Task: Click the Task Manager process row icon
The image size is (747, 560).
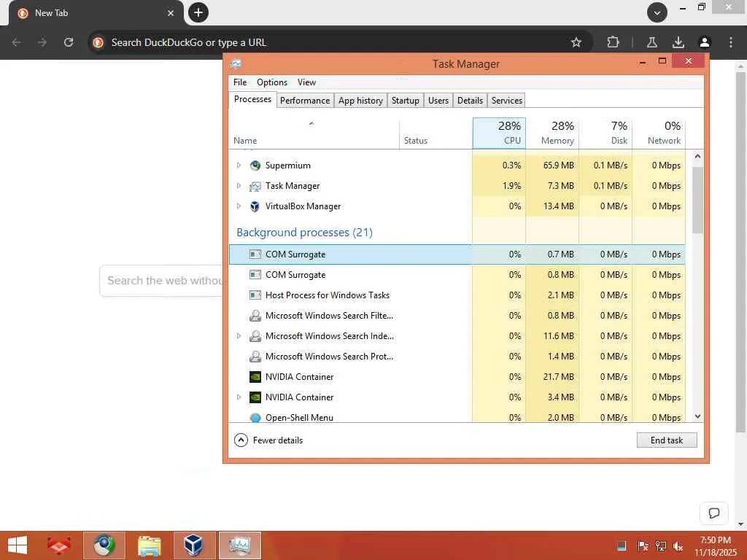Action: [255, 186]
